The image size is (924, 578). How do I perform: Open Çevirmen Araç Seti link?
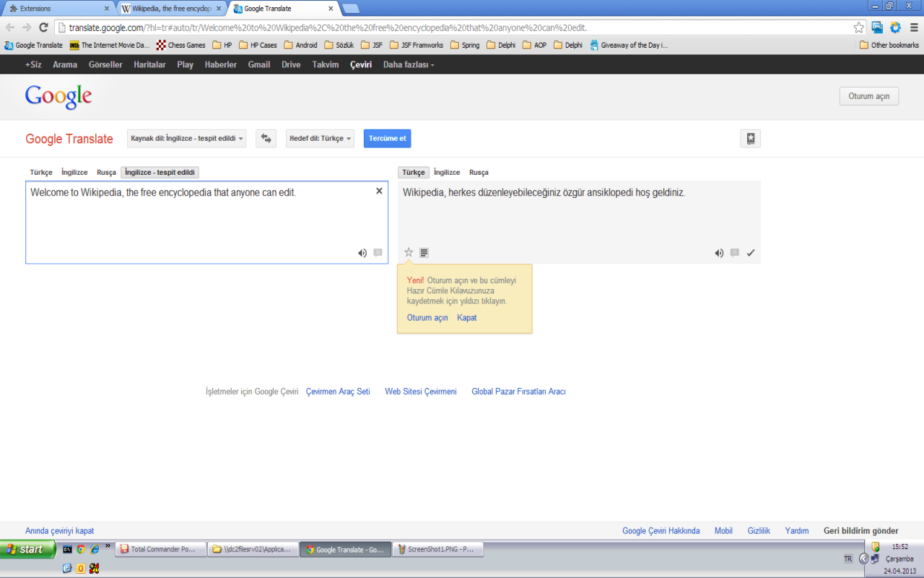[x=338, y=391]
